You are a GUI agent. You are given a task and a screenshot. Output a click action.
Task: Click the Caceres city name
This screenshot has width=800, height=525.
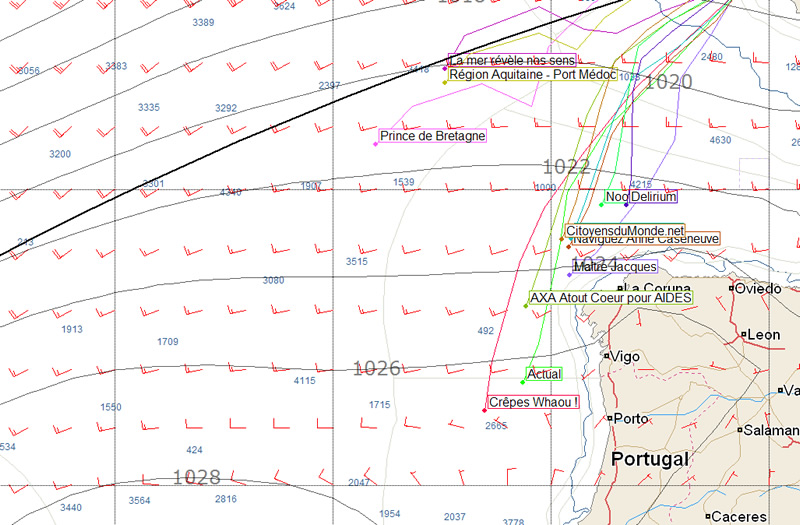click(741, 517)
